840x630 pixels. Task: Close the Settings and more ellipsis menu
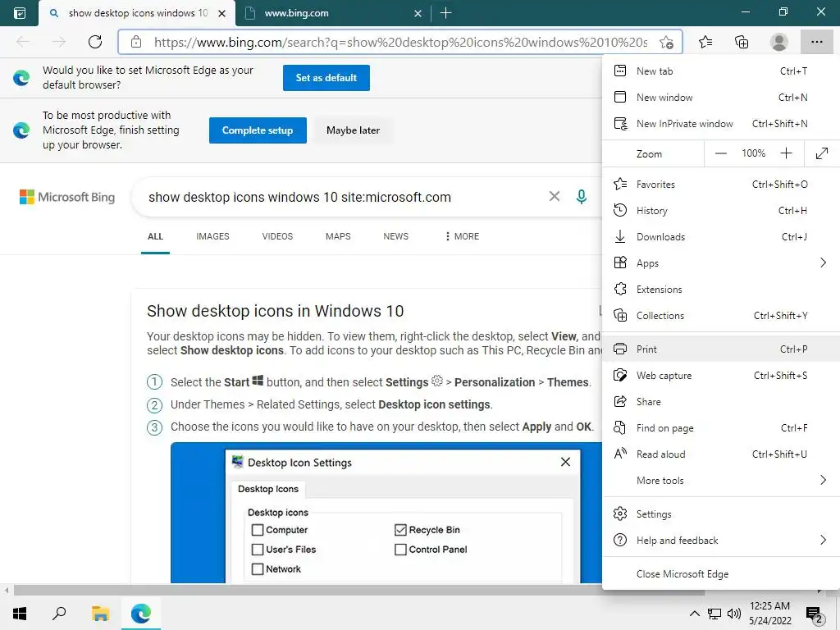(x=816, y=42)
